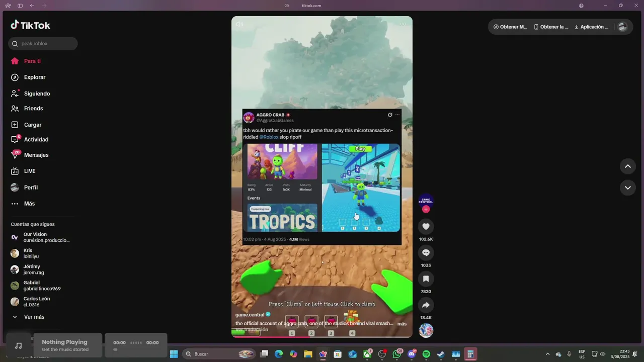Open the Windows Start menu

click(174, 354)
